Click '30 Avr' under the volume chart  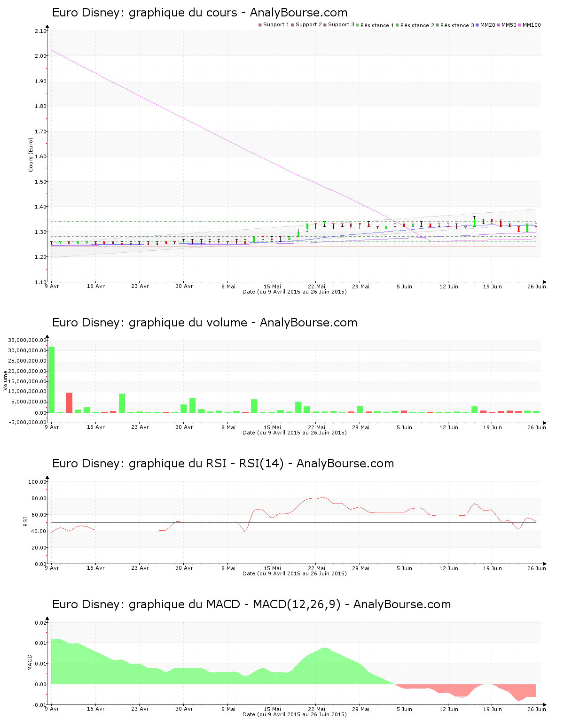184,427
